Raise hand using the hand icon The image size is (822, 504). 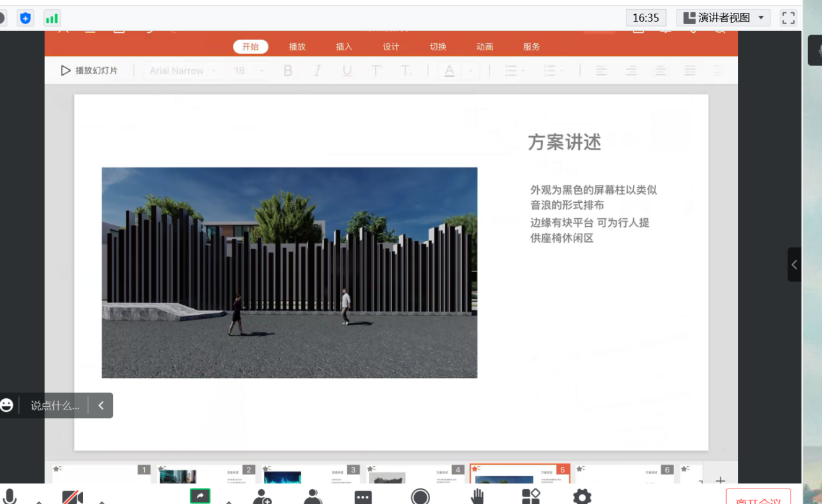[477, 497]
